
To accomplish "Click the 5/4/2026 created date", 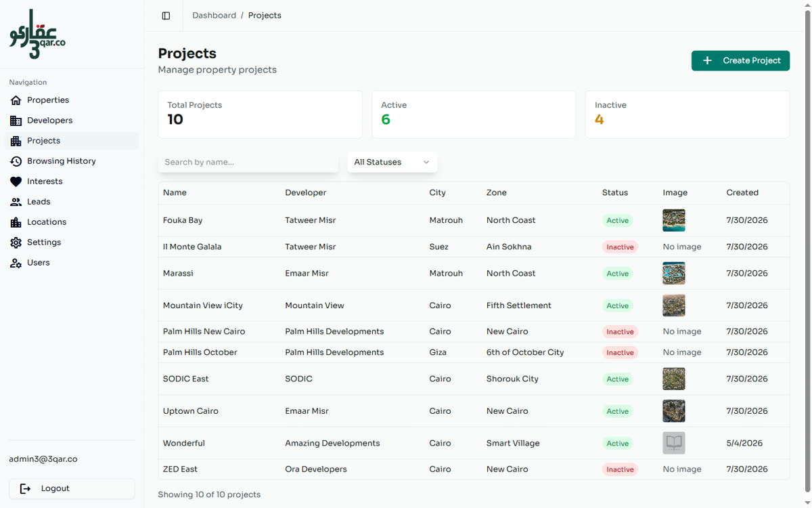I will [744, 444].
